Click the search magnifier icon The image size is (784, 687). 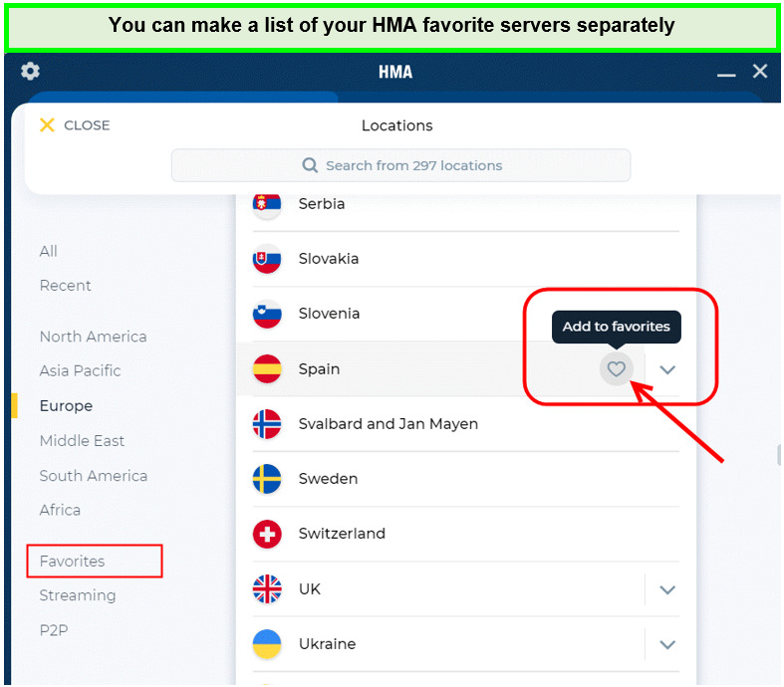click(x=310, y=165)
